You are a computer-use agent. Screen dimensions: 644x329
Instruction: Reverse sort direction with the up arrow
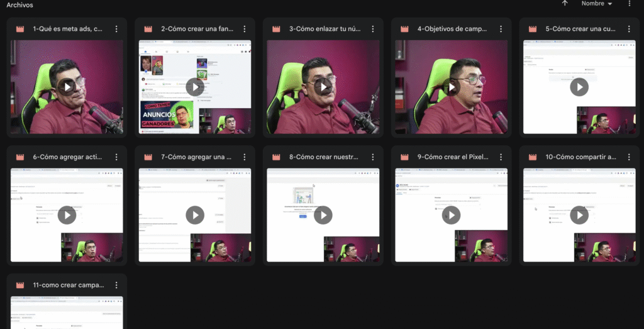[x=565, y=4]
